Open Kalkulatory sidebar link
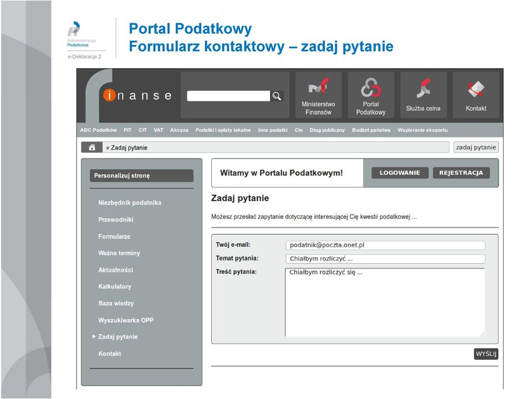 click(115, 287)
